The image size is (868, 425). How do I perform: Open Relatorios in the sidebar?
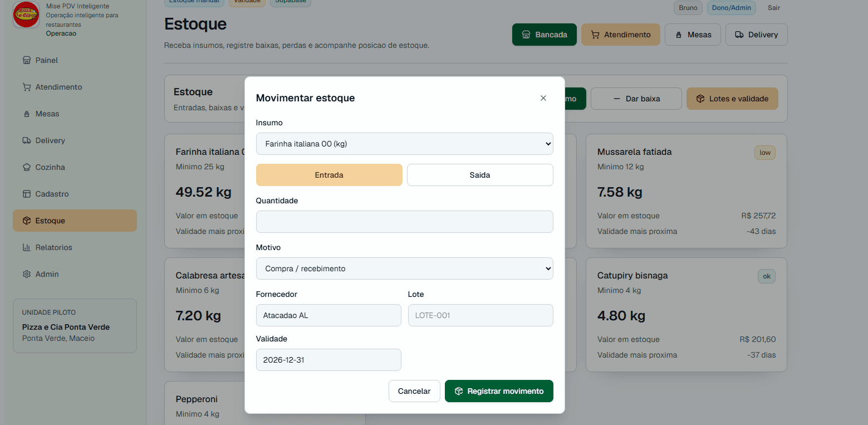click(x=75, y=247)
